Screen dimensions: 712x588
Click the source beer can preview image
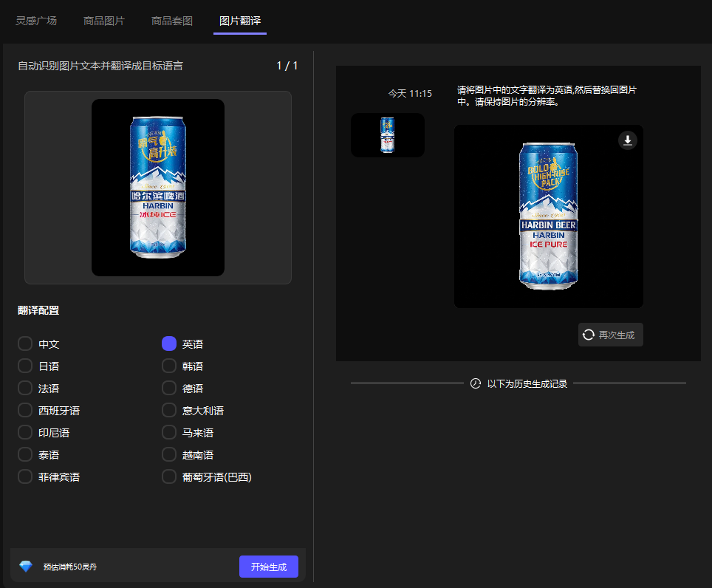[157, 186]
